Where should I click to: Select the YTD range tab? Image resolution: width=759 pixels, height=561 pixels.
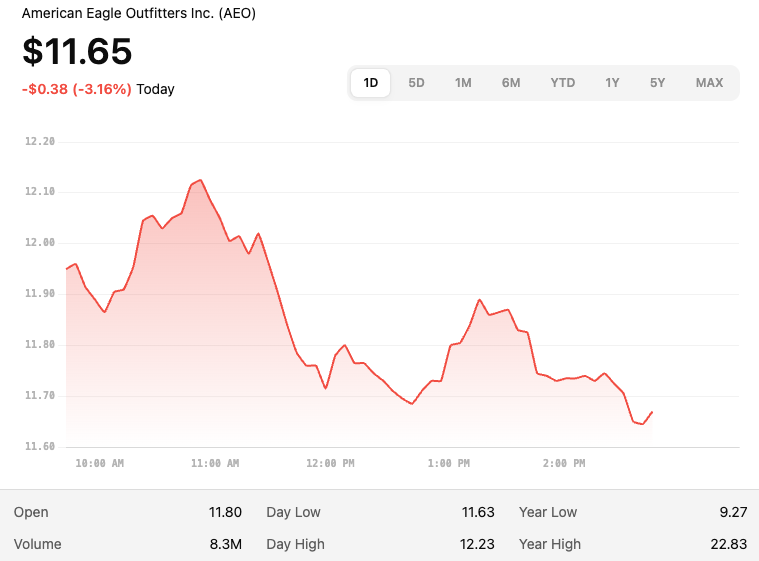pyautogui.click(x=563, y=83)
